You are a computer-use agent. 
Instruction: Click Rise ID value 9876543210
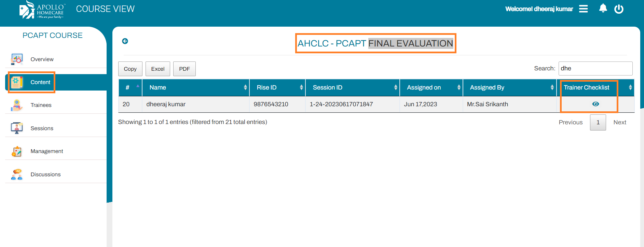pyautogui.click(x=271, y=104)
